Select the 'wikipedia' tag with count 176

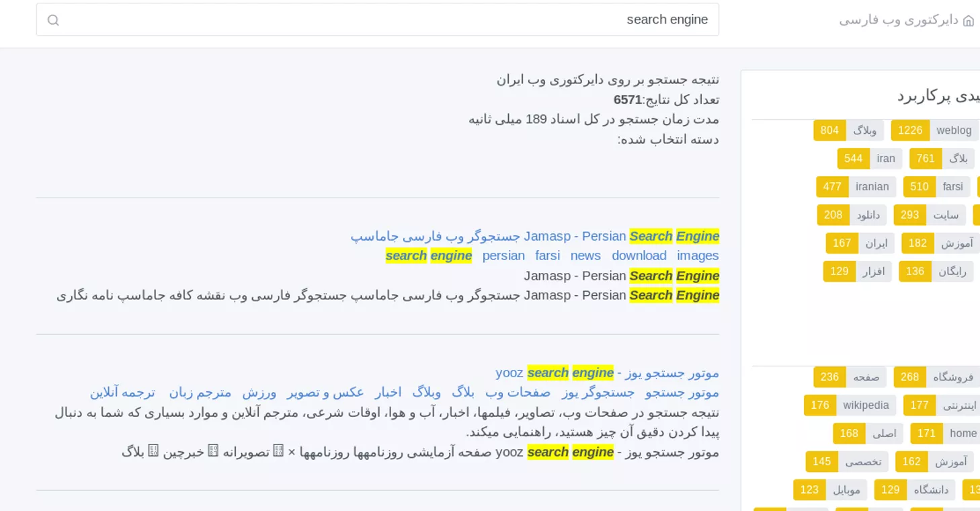[x=850, y=405]
